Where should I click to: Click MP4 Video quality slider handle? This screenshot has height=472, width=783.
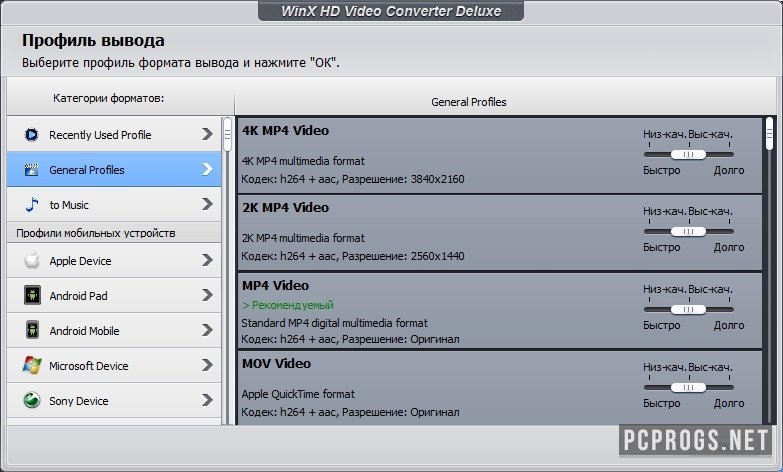(x=688, y=309)
